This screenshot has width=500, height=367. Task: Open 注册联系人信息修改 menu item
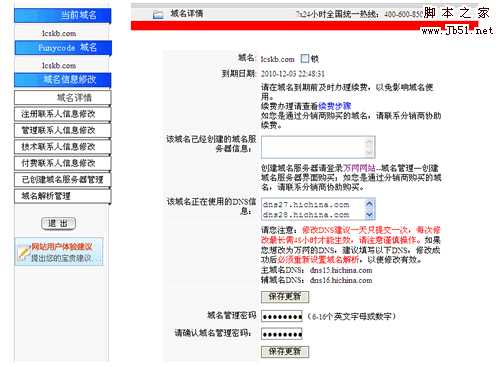coord(63,114)
